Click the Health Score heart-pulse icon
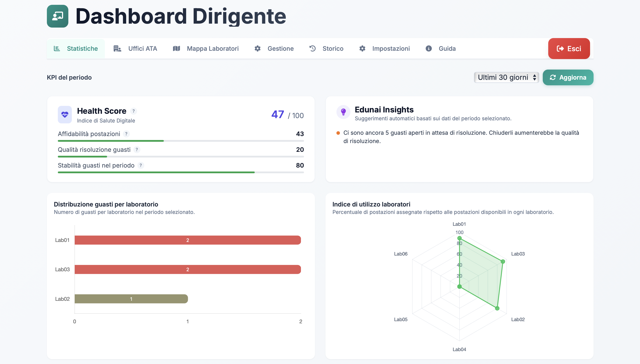This screenshot has width=640, height=364. [x=65, y=114]
